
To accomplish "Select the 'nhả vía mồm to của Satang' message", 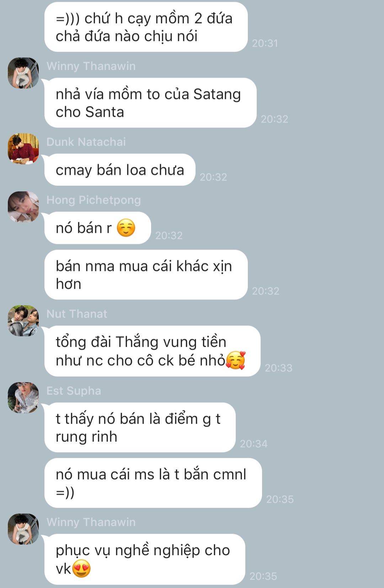I will [x=150, y=103].
